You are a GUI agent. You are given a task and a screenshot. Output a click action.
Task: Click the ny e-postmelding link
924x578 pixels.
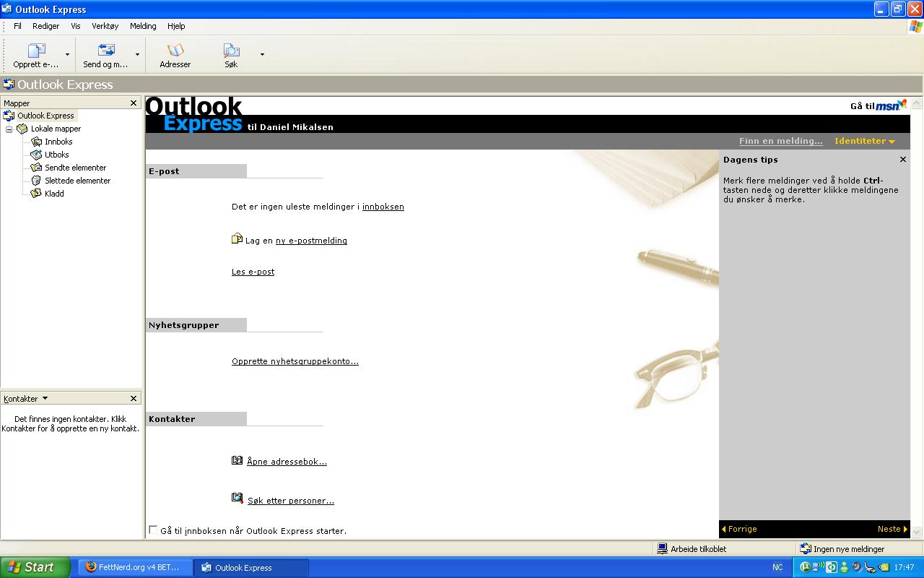point(311,241)
